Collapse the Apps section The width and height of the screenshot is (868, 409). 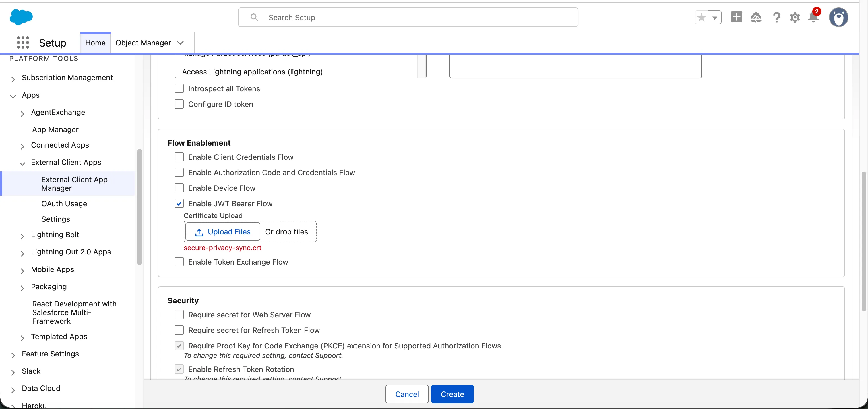tap(13, 97)
